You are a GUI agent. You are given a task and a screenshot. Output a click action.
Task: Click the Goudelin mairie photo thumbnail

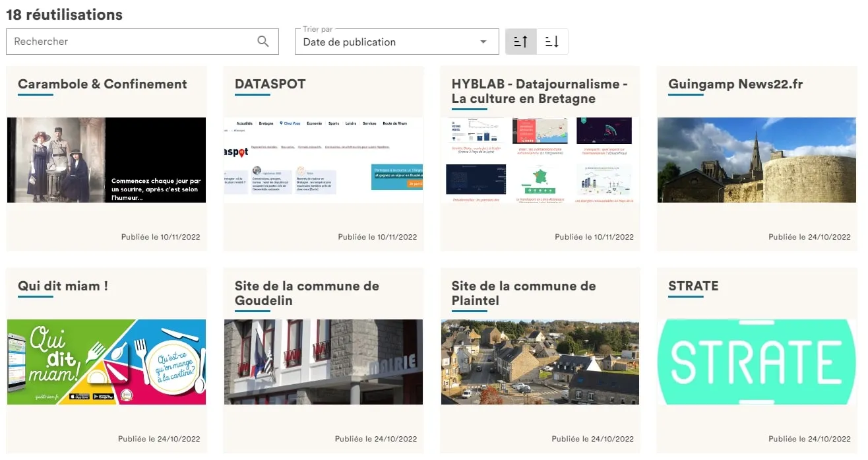pos(323,362)
